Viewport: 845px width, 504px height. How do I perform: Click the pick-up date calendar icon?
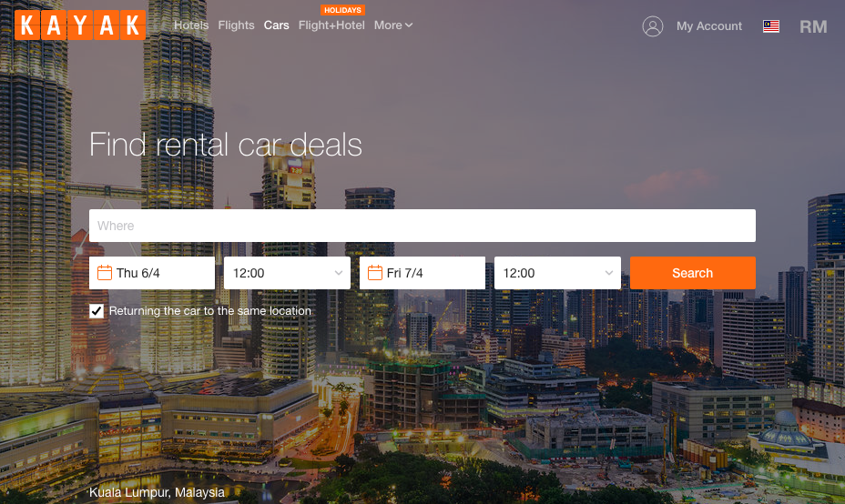105,273
